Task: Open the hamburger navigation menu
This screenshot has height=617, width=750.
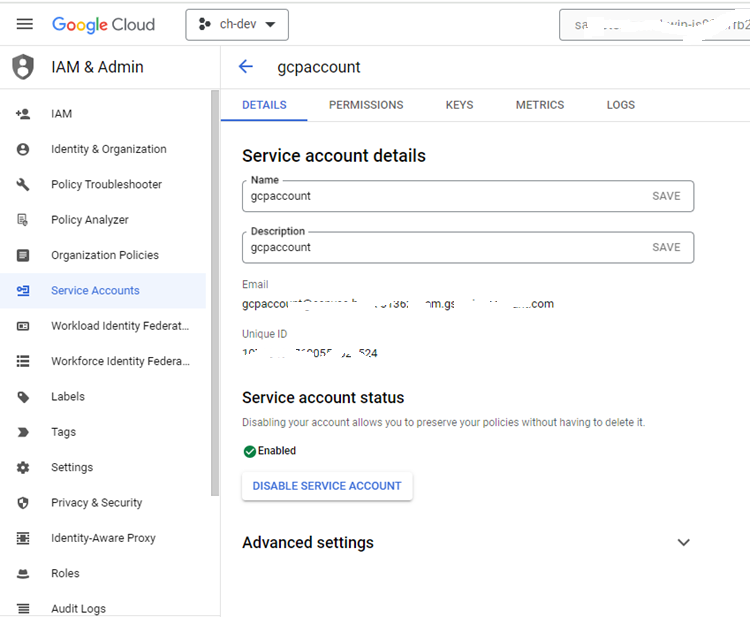Action: (x=25, y=24)
